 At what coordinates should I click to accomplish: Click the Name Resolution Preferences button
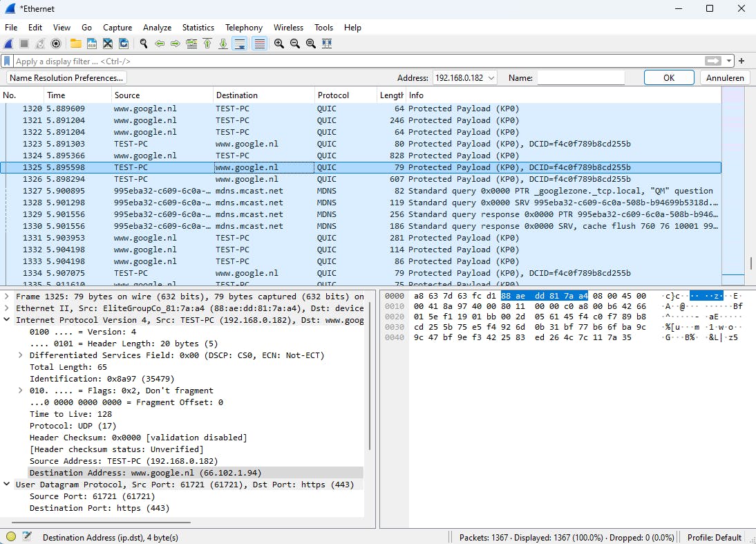pyautogui.click(x=67, y=78)
